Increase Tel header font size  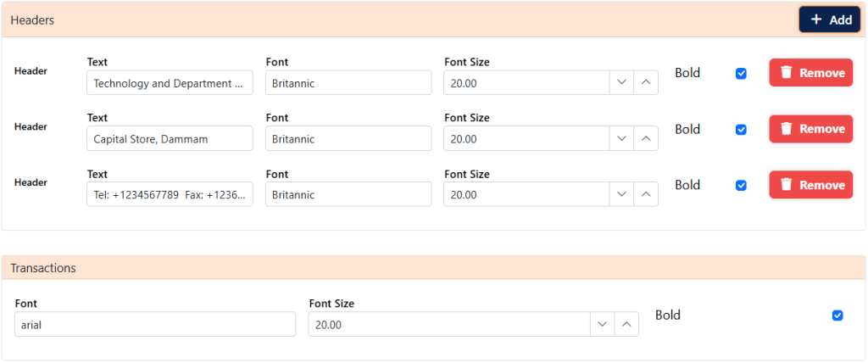pos(646,195)
